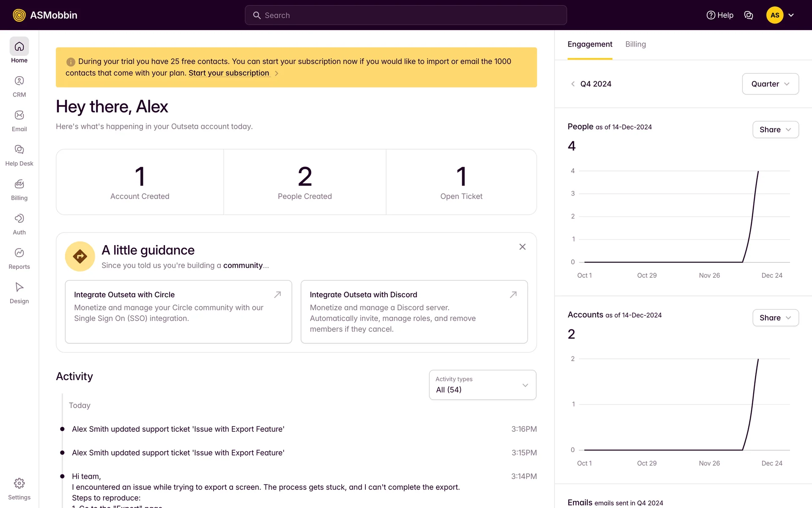
Task: Expand the Activity types filter dropdown
Action: [483, 385]
